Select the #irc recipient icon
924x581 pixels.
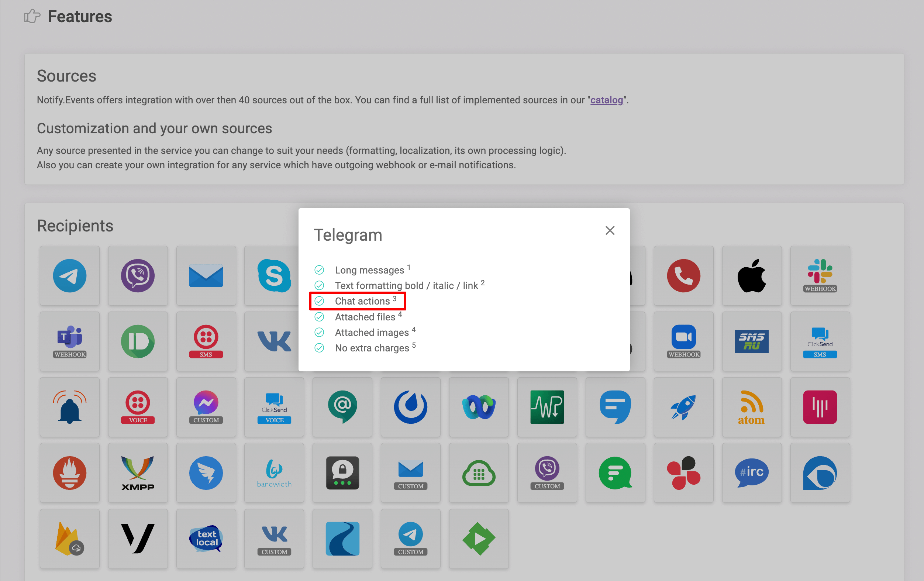tap(752, 473)
